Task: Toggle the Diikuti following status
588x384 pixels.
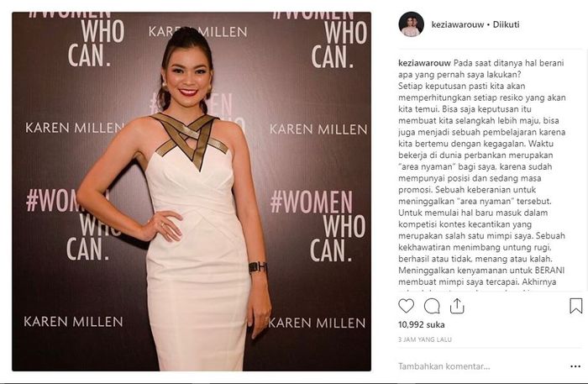Action: click(506, 24)
